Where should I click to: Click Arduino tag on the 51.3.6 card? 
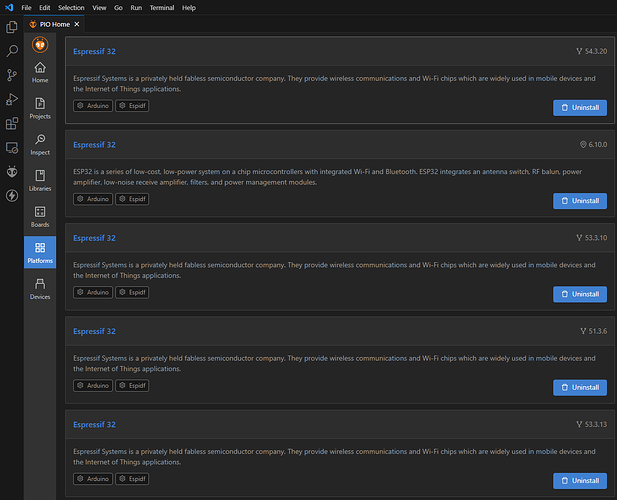(93, 386)
